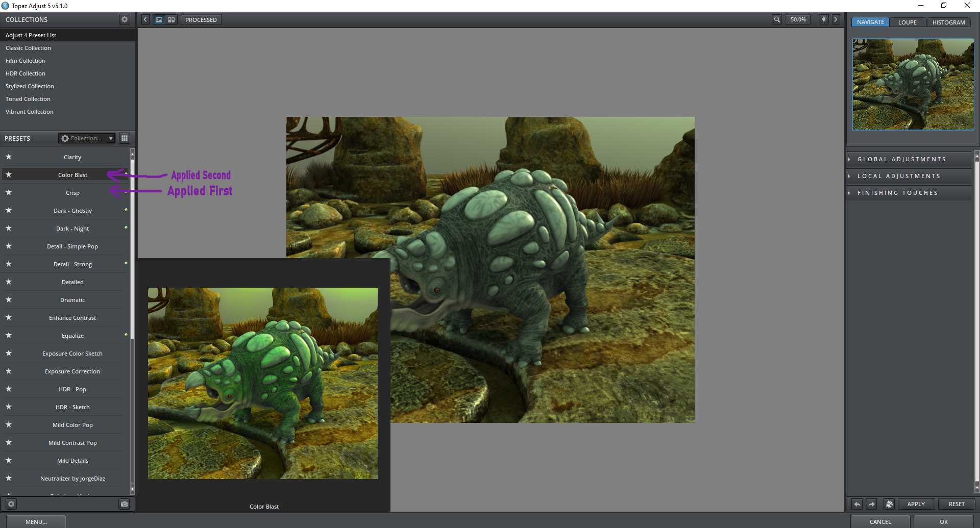The image size is (980, 528).
Task: Click the camera snapshot icon below presets
Action: point(124,504)
